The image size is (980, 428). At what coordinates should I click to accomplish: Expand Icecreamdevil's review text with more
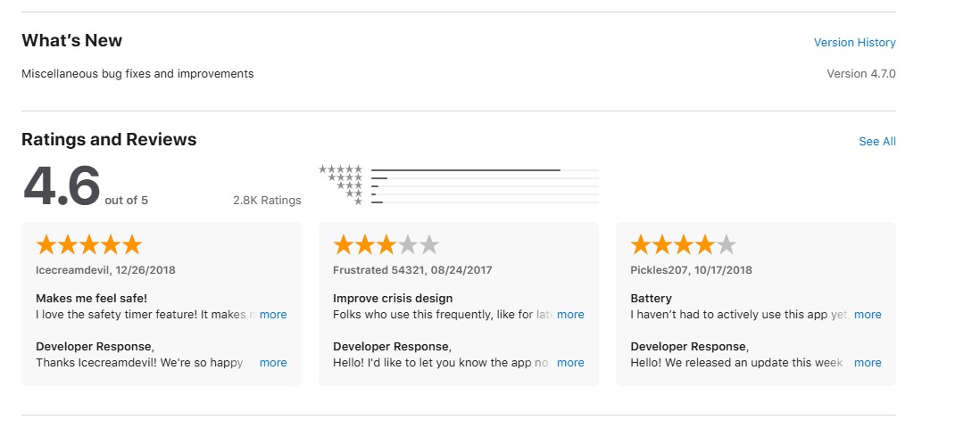(273, 315)
